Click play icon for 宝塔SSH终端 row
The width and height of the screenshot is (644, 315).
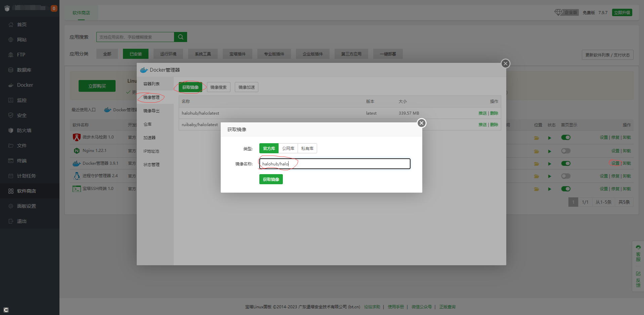click(x=550, y=189)
